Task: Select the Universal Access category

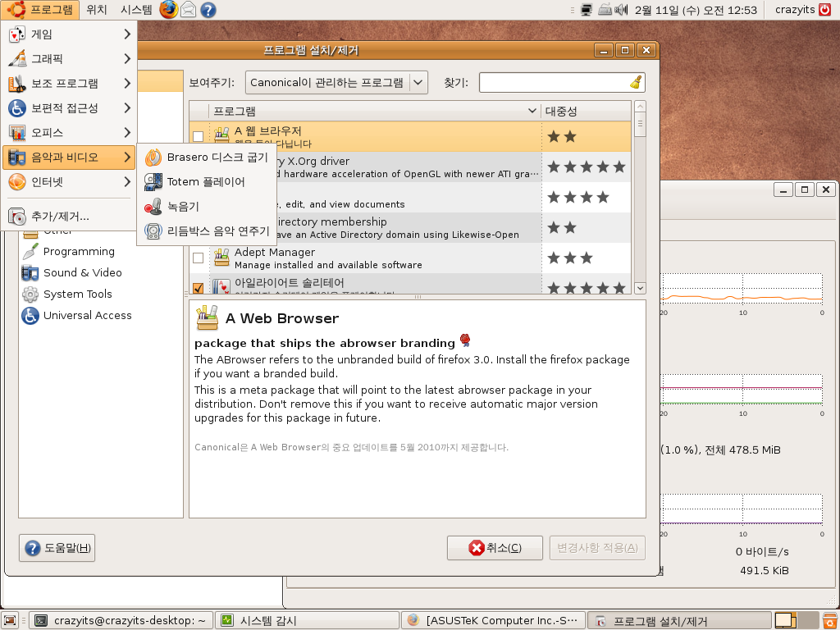Action: pos(87,316)
